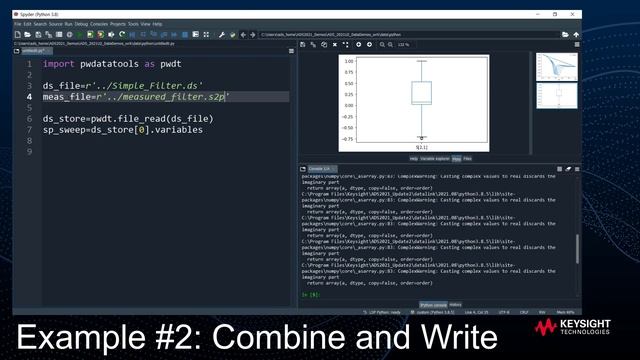
Task: Click the Debug file icon
Action: point(132,35)
